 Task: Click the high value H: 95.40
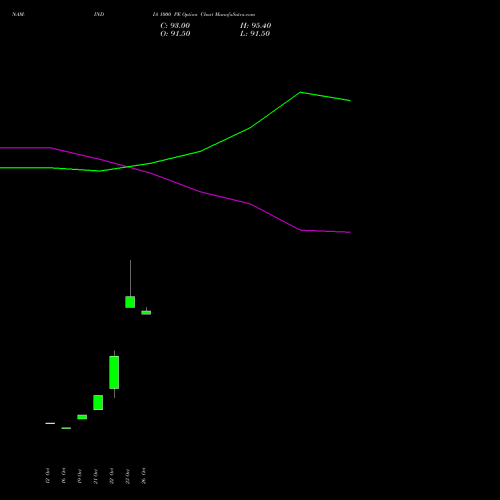pos(255,26)
